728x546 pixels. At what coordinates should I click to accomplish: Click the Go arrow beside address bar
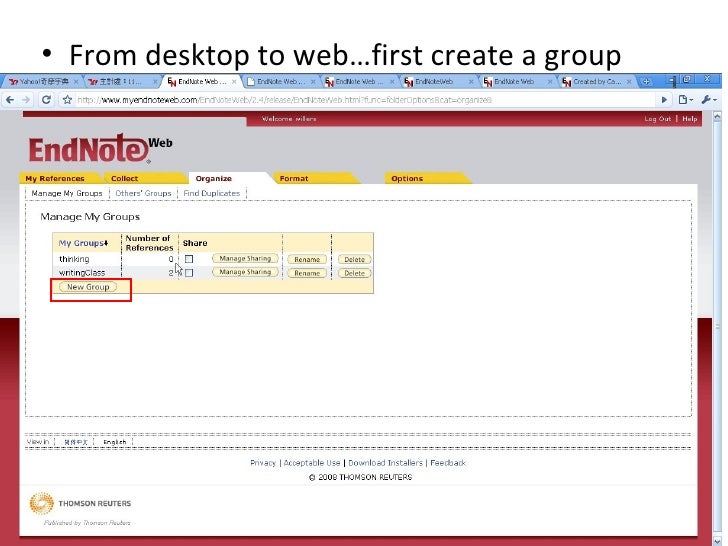coord(664,100)
